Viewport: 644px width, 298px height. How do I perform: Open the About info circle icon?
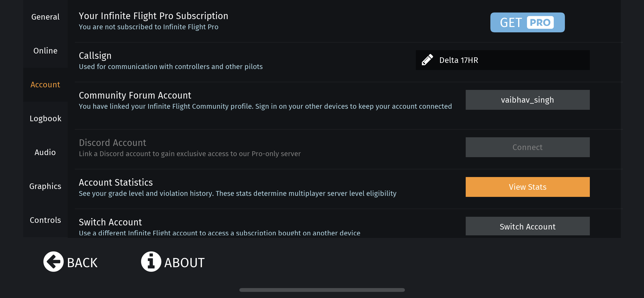(x=151, y=262)
